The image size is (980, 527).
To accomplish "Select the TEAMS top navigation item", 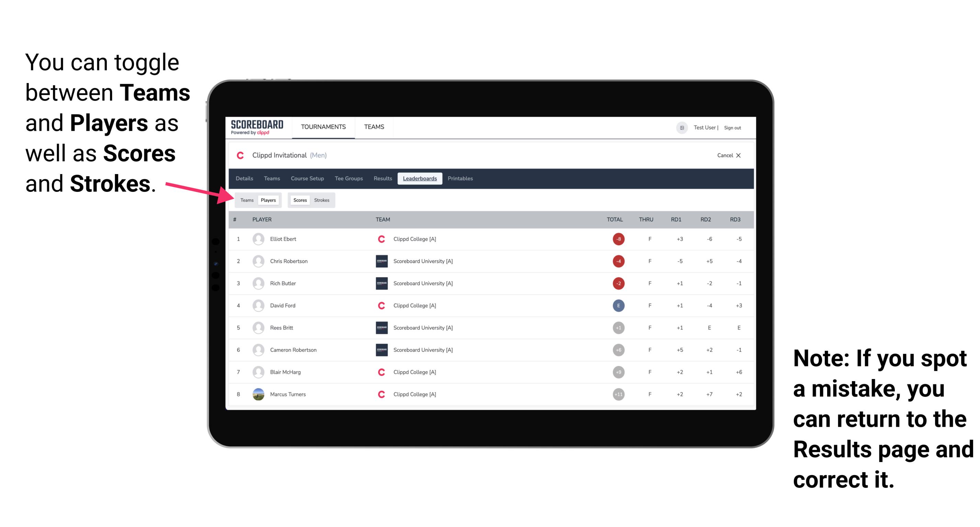I will click(x=373, y=127).
